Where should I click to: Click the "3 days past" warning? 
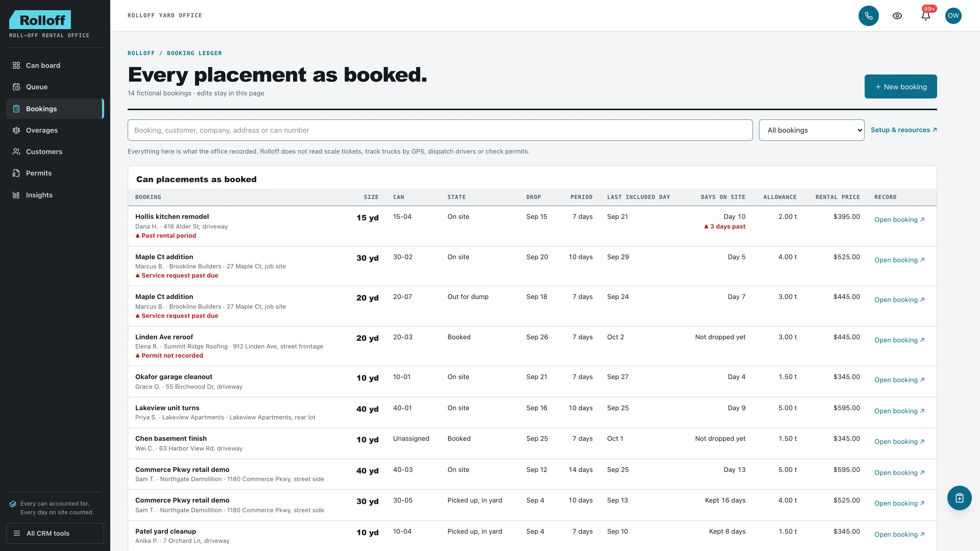[x=725, y=227]
